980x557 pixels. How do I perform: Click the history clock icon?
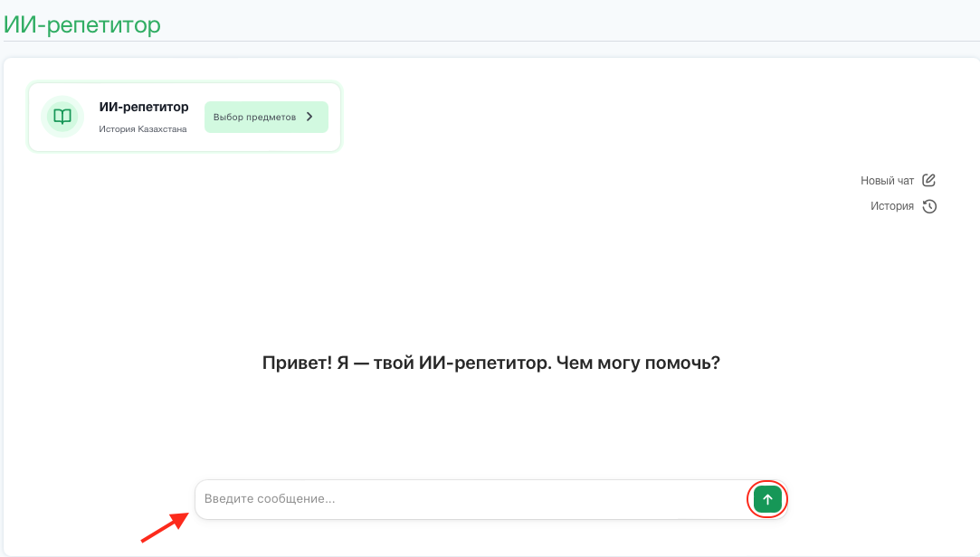pos(929,206)
